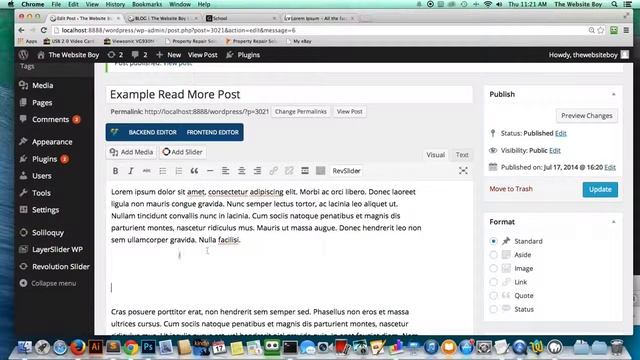Open RevSlider dropdown in editor toolbar
Viewport: 640px width, 360px height.
tap(346, 171)
